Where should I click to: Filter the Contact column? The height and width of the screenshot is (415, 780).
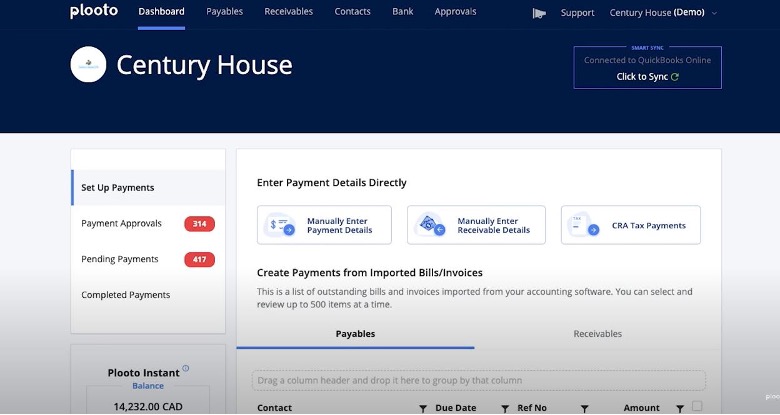pyautogui.click(x=423, y=408)
